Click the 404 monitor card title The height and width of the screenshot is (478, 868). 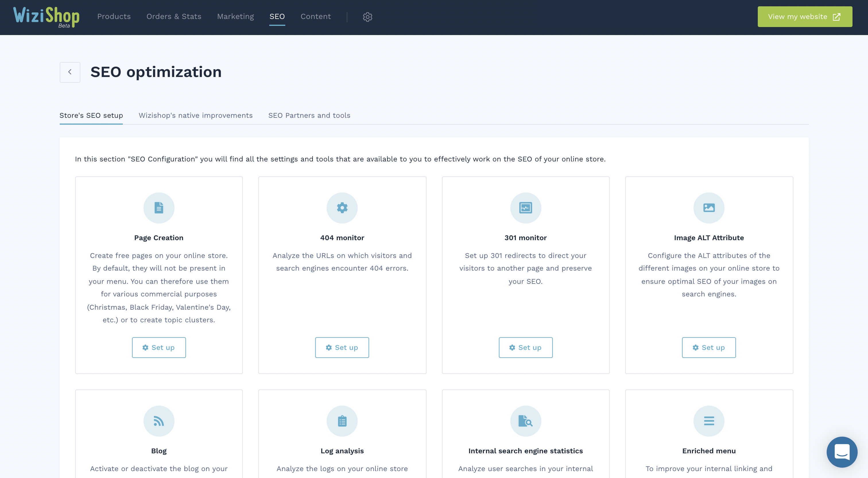pyautogui.click(x=342, y=238)
